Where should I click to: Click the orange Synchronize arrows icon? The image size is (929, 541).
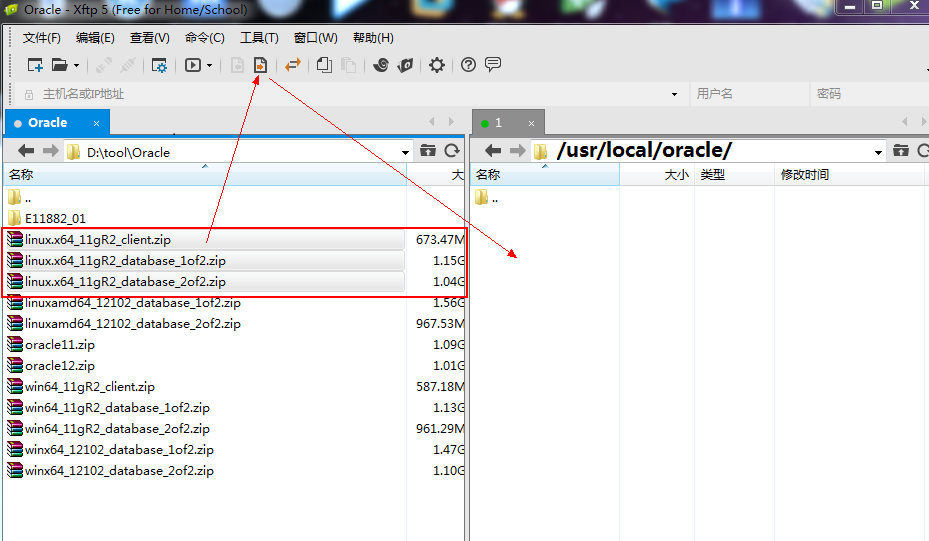pos(293,65)
